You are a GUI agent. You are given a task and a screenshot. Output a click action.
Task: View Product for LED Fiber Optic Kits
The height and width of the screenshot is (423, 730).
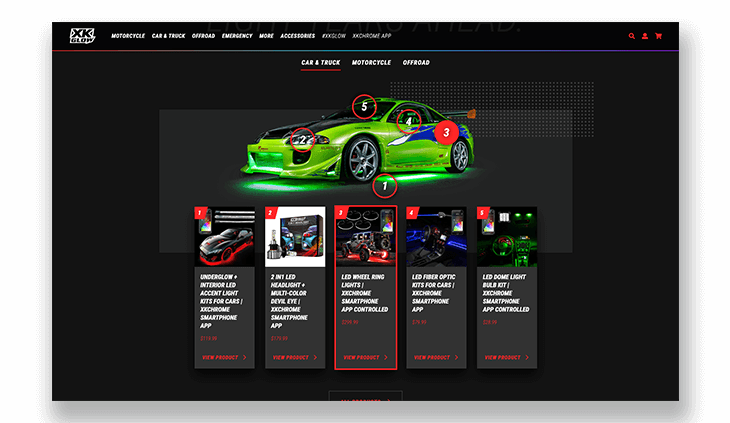point(436,357)
